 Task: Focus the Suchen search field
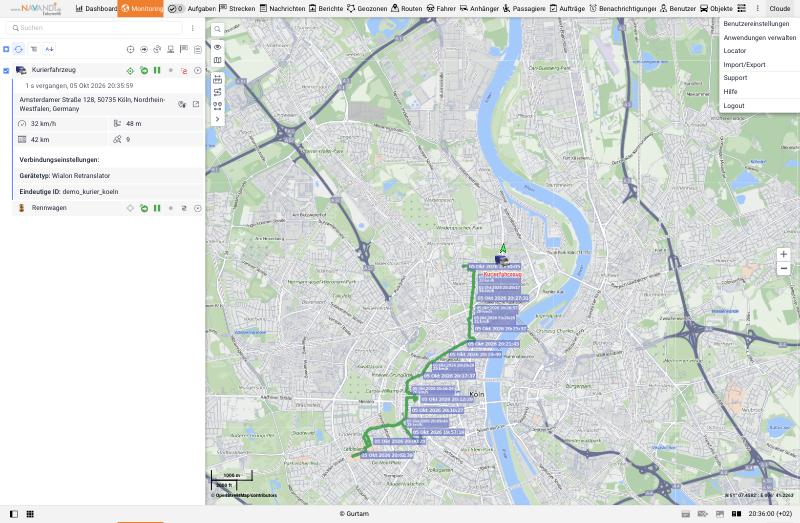click(94, 28)
